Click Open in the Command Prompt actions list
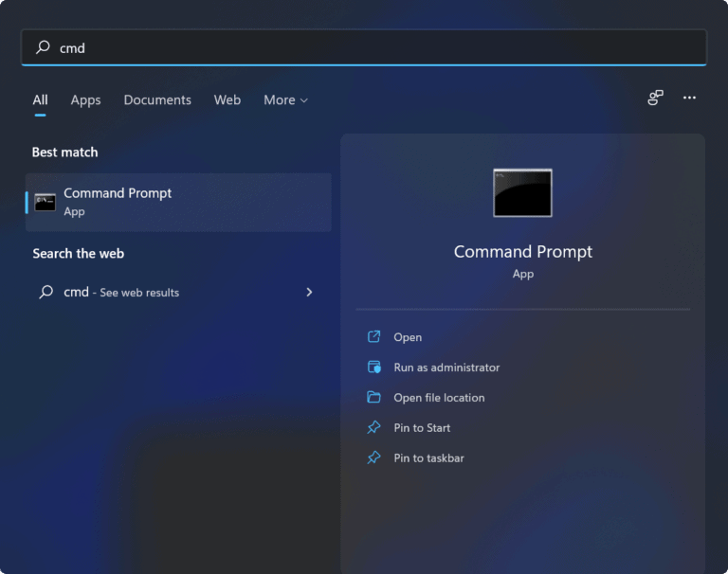Image resolution: width=728 pixels, height=574 pixels. pyautogui.click(x=408, y=337)
